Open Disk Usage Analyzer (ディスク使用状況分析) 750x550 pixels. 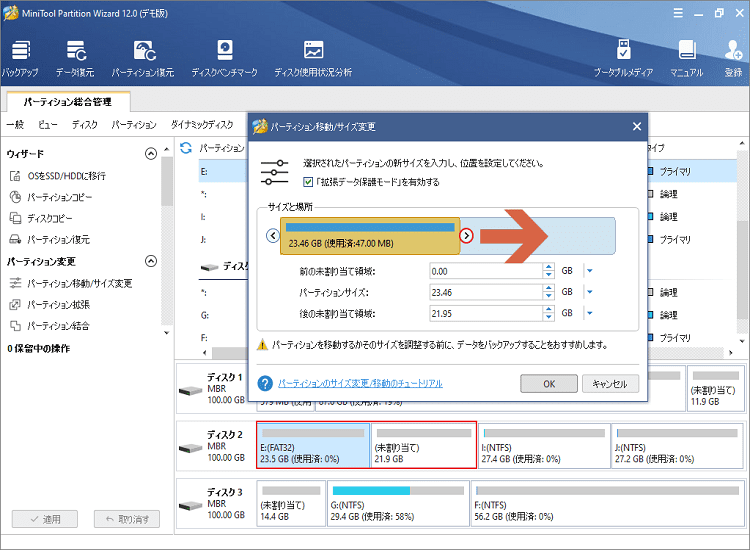click(x=313, y=58)
